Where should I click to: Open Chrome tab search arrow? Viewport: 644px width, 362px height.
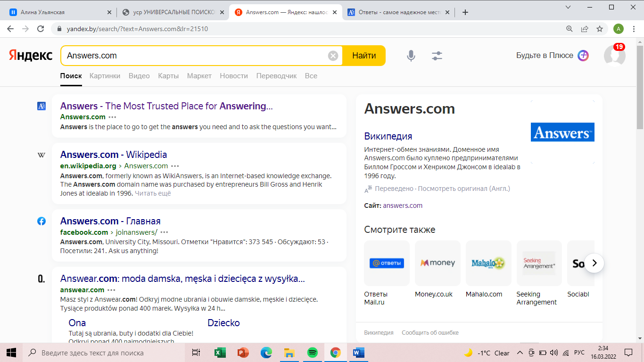(x=568, y=7)
